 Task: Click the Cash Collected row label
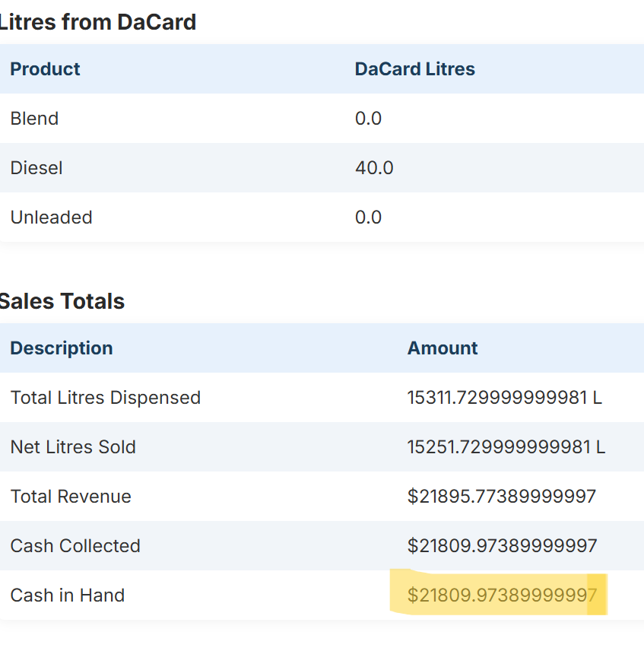point(75,546)
